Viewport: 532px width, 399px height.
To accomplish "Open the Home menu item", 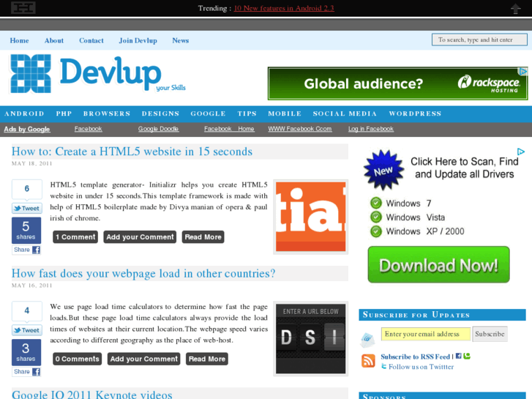I will (19, 40).
